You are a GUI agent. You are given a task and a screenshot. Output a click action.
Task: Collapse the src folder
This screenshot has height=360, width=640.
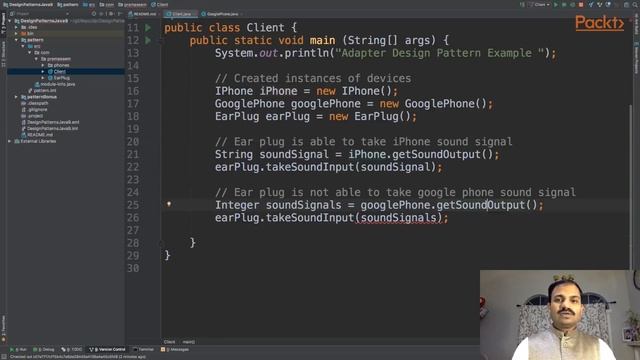[x=23, y=46]
